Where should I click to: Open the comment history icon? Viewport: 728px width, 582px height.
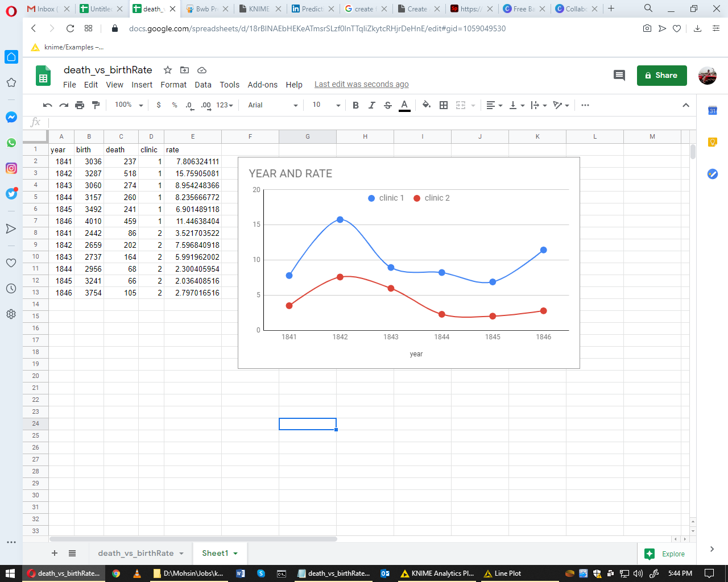619,76
